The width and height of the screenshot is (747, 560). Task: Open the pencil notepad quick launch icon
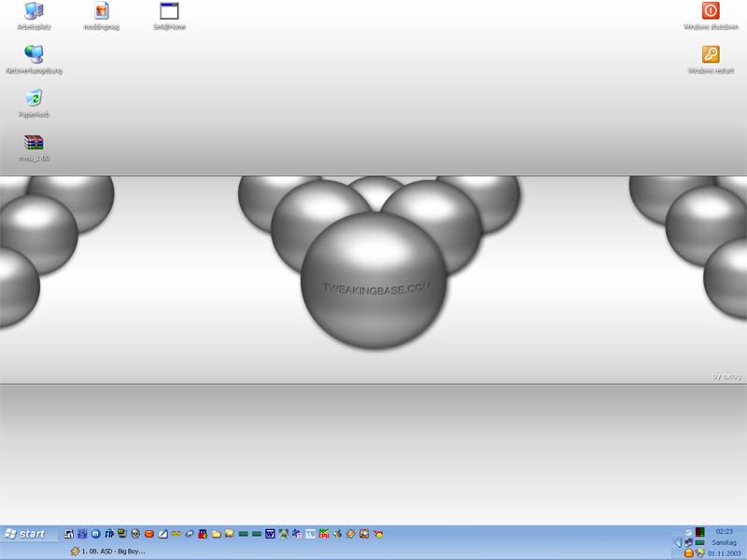tap(162, 534)
